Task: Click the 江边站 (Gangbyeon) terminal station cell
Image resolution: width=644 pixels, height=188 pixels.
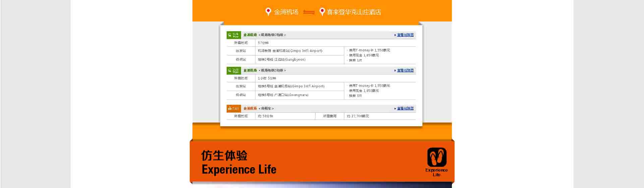Action: [282, 60]
